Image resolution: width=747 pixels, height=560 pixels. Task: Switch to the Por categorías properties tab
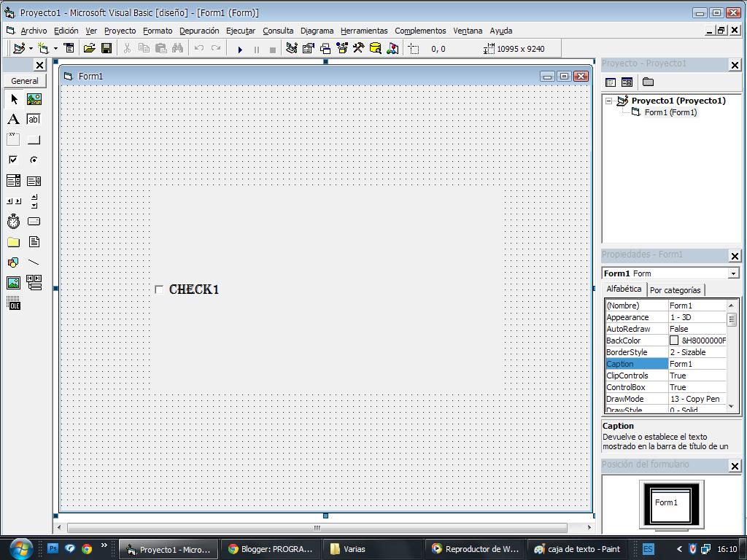pos(676,289)
